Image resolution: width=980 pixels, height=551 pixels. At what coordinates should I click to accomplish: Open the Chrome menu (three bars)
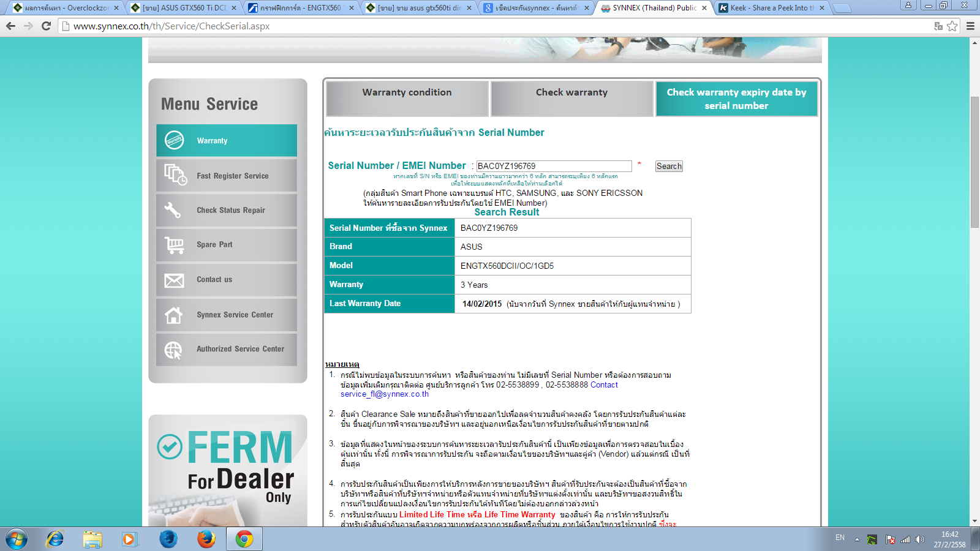point(970,26)
